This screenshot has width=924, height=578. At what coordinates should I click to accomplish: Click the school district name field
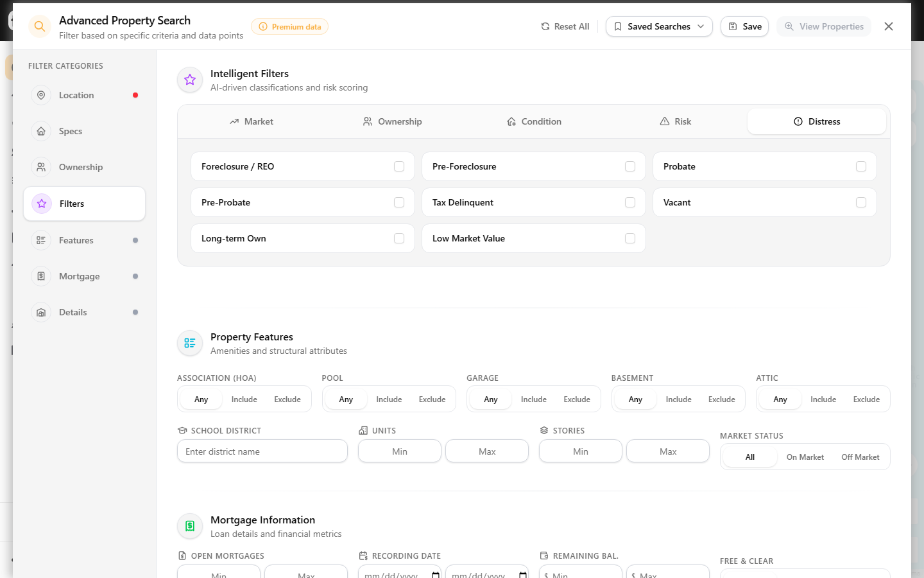(x=262, y=451)
